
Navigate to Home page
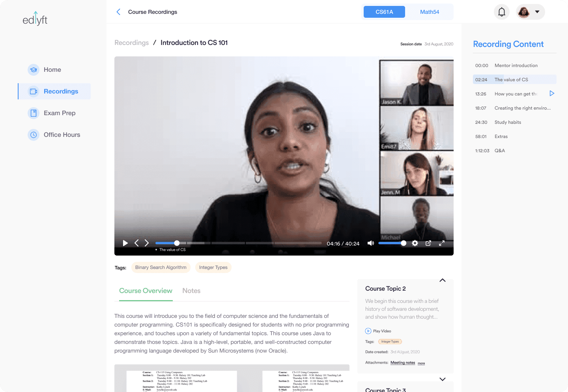click(x=52, y=70)
